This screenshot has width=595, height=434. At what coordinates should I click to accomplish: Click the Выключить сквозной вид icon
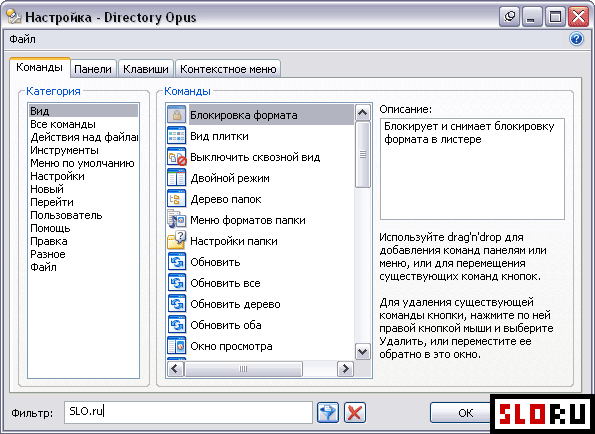[176, 157]
